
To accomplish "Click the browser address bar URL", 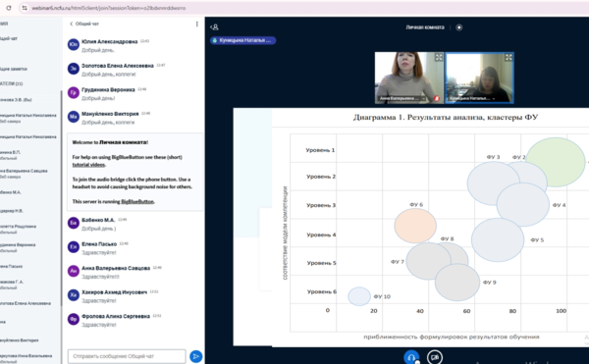I will (109, 8).
